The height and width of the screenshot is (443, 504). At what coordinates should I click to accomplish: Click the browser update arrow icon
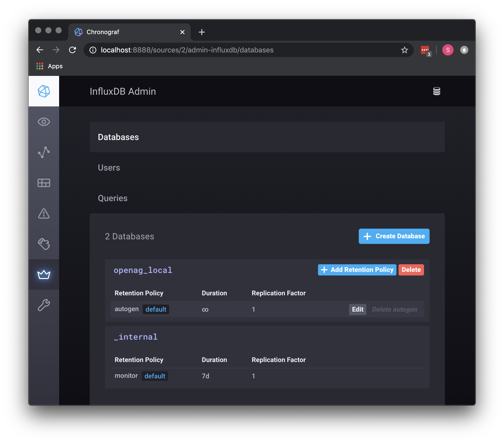point(464,50)
